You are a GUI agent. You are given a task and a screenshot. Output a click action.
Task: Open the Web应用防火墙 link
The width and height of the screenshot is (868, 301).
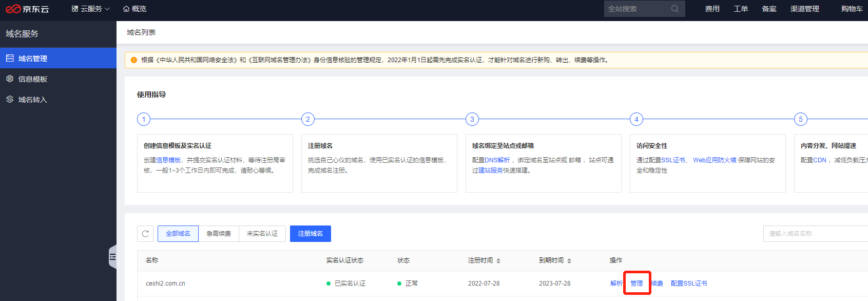pyautogui.click(x=715, y=160)
